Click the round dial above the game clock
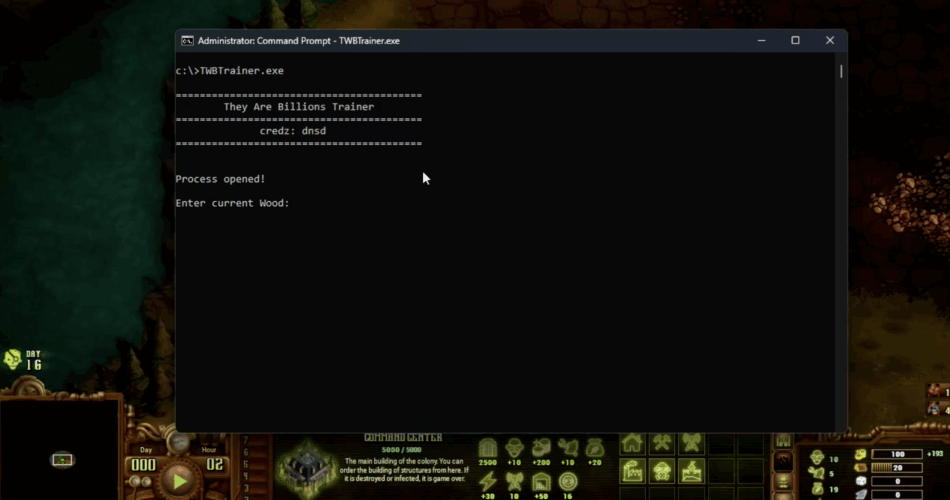 point(178,443)
